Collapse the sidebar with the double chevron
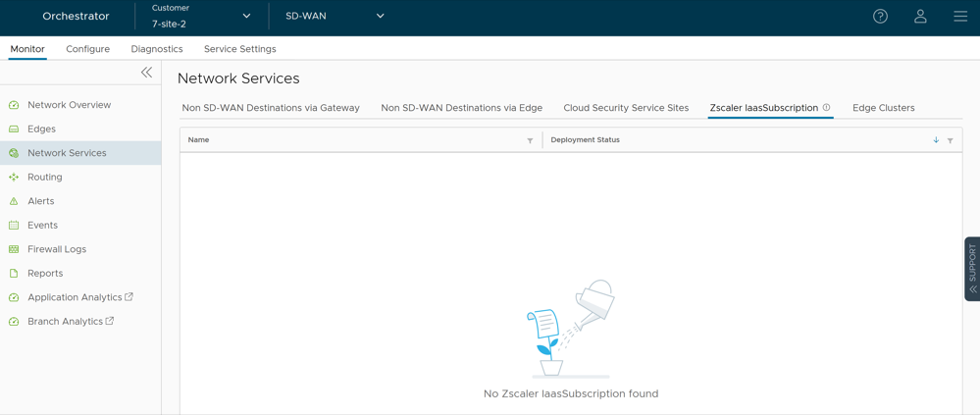 click(146, 73)
